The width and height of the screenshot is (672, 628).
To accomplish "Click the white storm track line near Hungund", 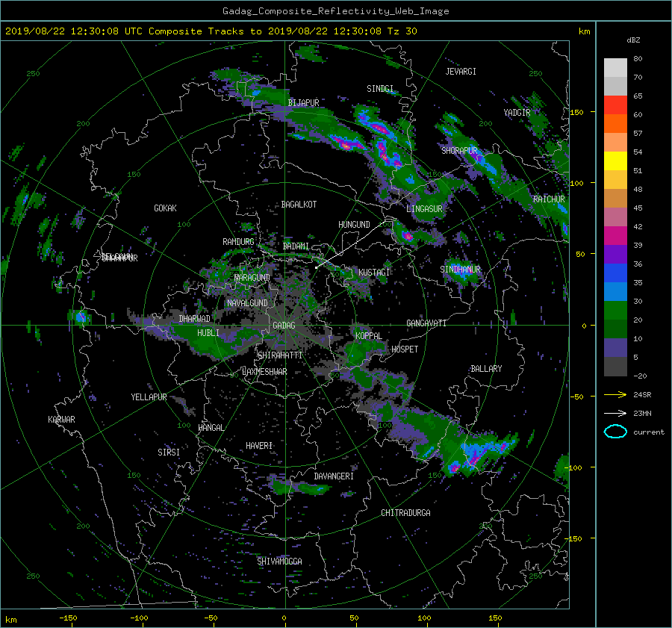I will [352, 245].
